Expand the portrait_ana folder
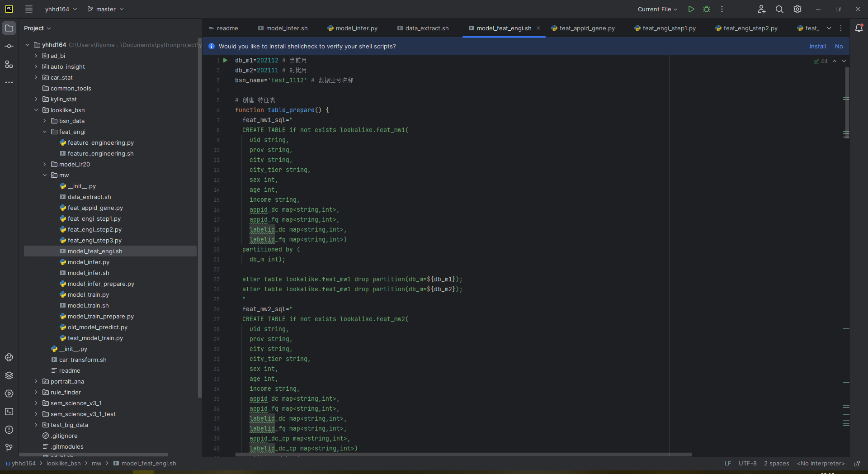Image resolution: width=868 pixels, height=474 pixels. [x=36, y=381]
